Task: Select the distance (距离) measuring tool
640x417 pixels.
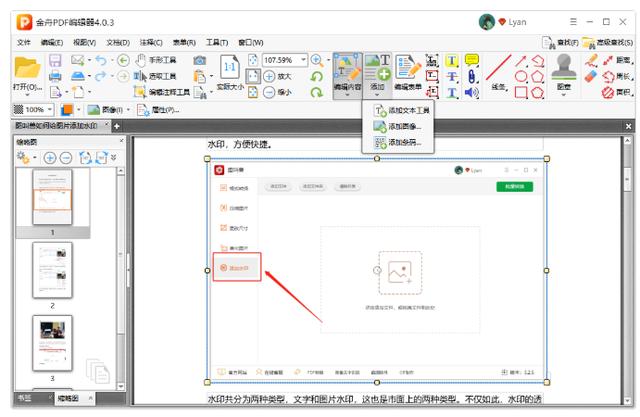Action: click(x=617, y=60)
